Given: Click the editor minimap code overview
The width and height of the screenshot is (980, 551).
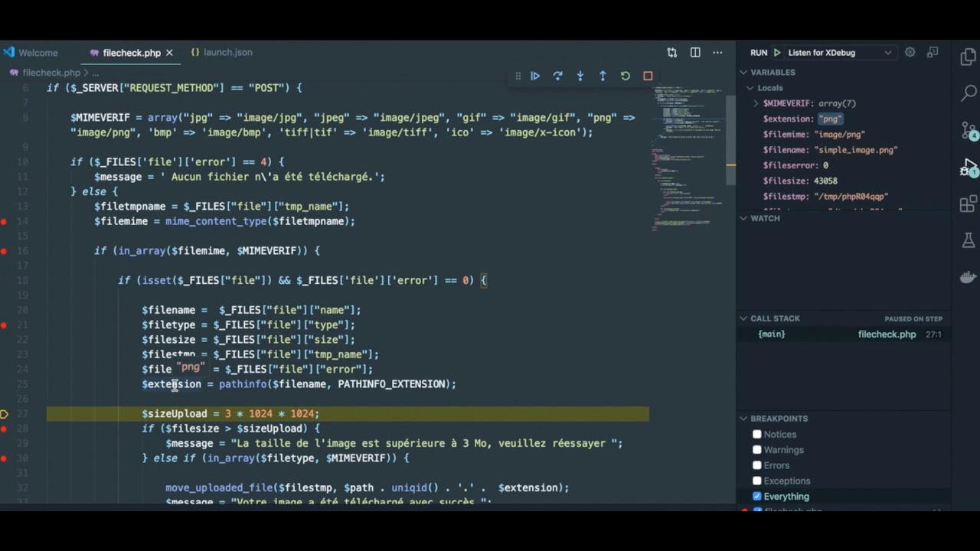Looking at the screenshot, I should [687, 157].
